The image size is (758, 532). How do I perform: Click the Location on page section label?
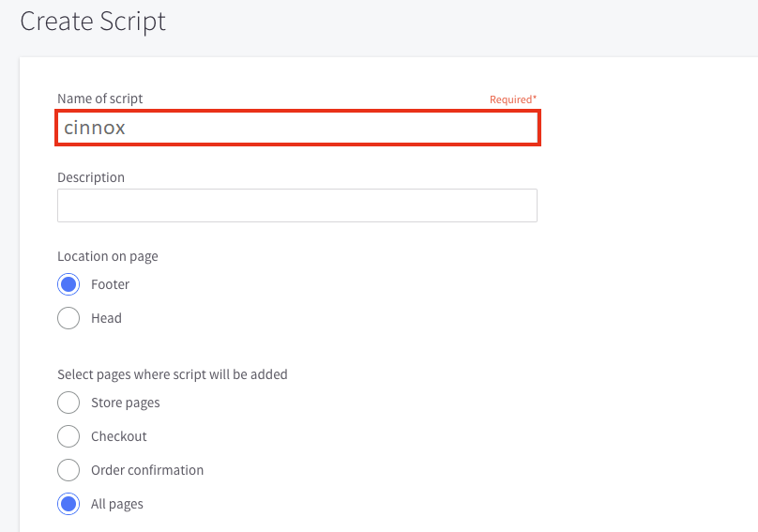108,256
